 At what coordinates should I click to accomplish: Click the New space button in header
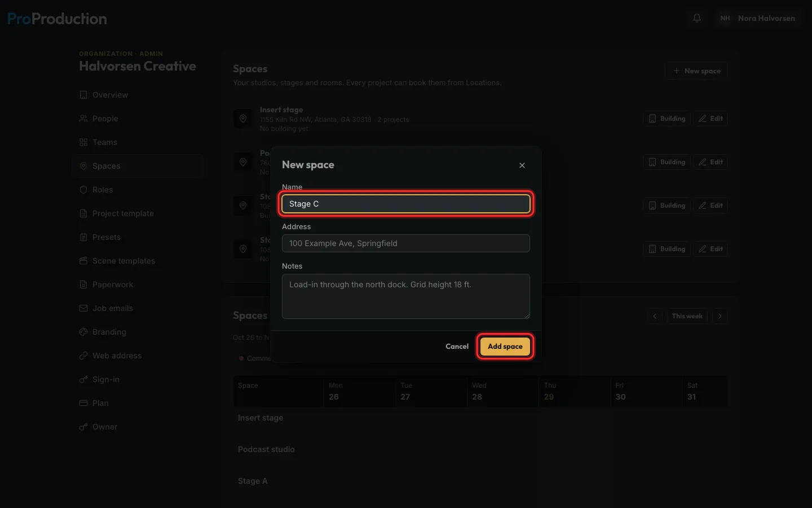tap(696, 71)
